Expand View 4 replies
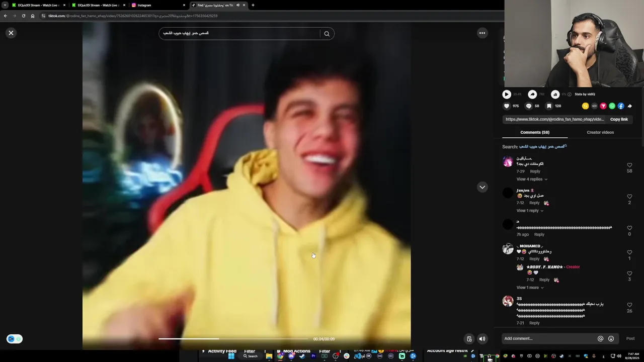644x362 pixels. point(532,179)
